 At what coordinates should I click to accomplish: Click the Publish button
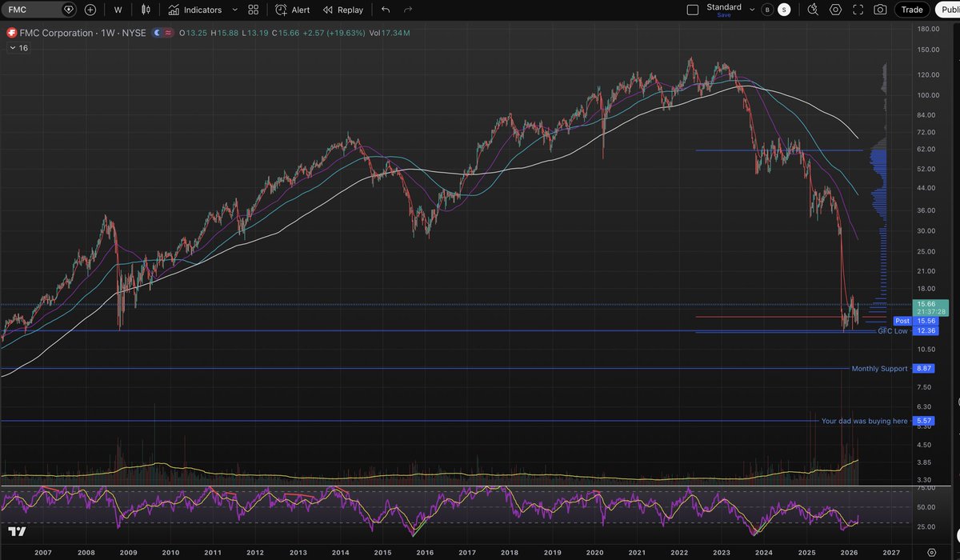947,10
